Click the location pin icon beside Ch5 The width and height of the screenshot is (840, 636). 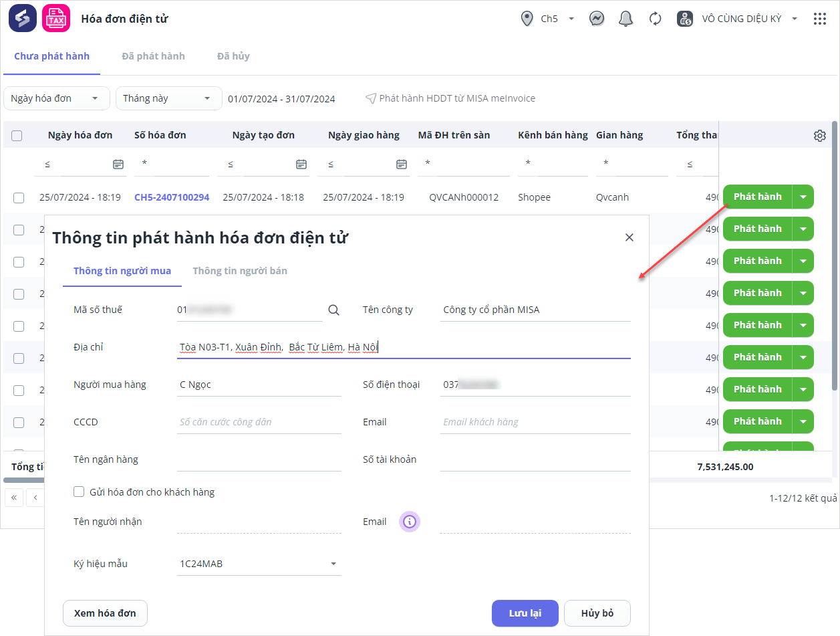527,19
